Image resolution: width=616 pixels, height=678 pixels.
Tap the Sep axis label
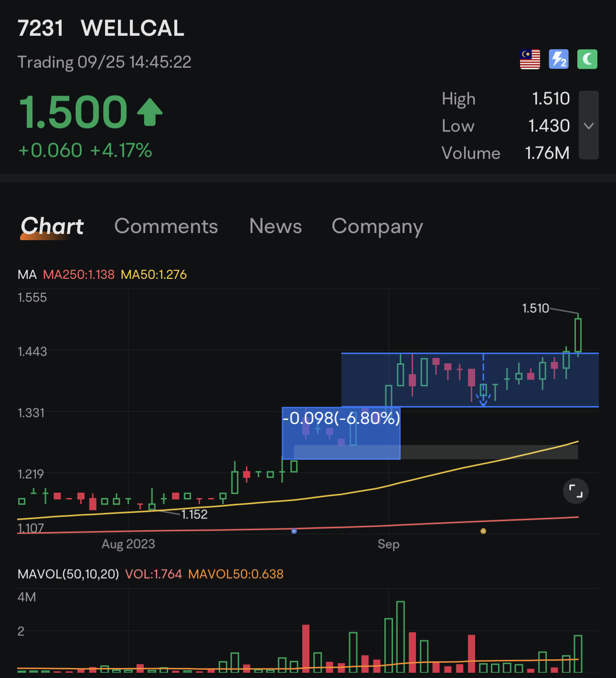[389, 544]
